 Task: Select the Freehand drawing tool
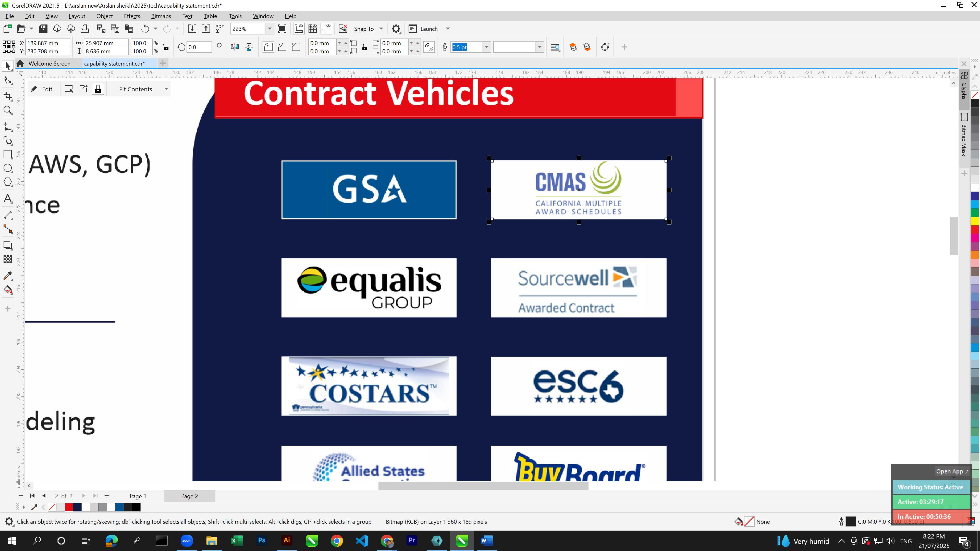click(8, 127)
